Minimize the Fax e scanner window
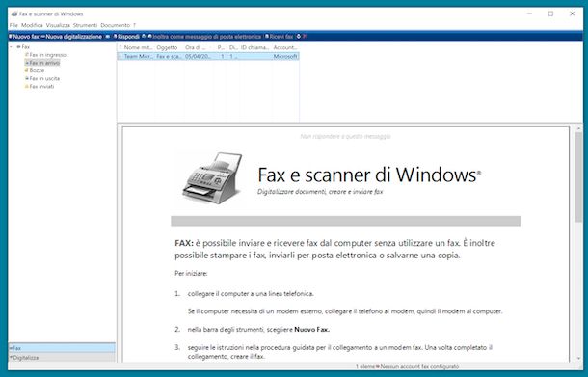The width and height of the screenshot is (588, 377). point(529,13)
